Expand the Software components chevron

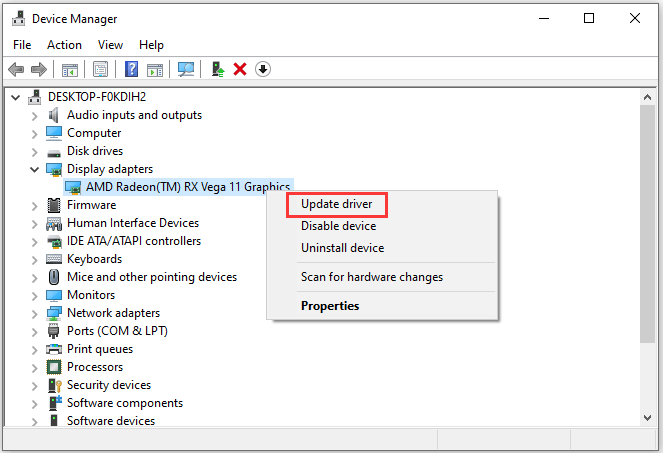35,404
